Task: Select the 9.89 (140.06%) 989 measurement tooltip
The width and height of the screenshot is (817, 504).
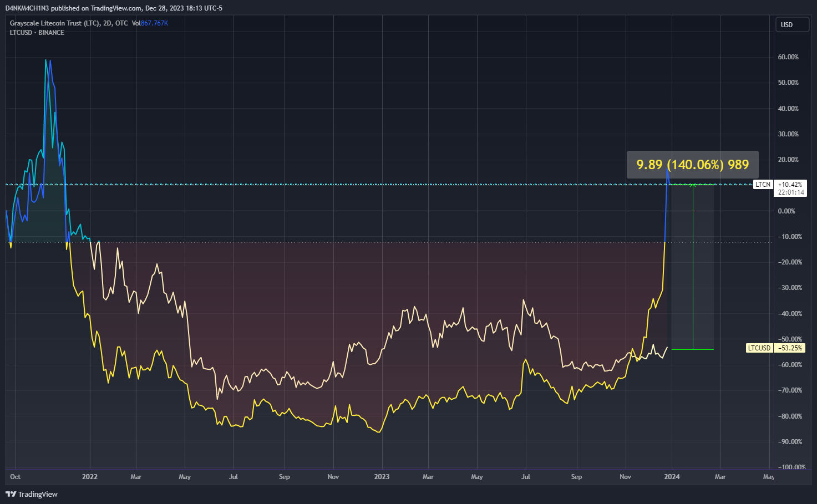Action: [693, 165]
